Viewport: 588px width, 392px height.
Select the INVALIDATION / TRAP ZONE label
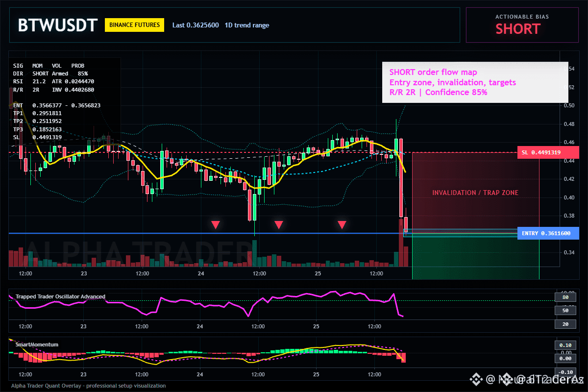(x=475, y=193)
